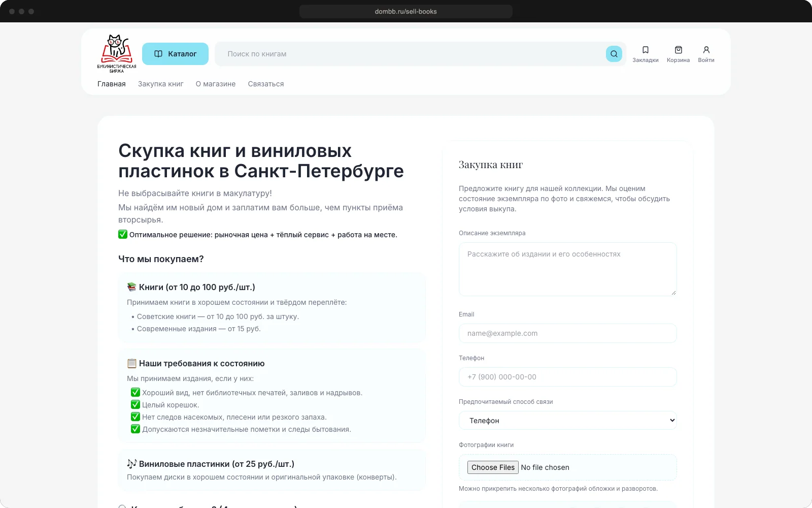This screenshot has width=812, height=508.
Task: Click the checkmark beside Хороший вид
Action: (136, 392)
